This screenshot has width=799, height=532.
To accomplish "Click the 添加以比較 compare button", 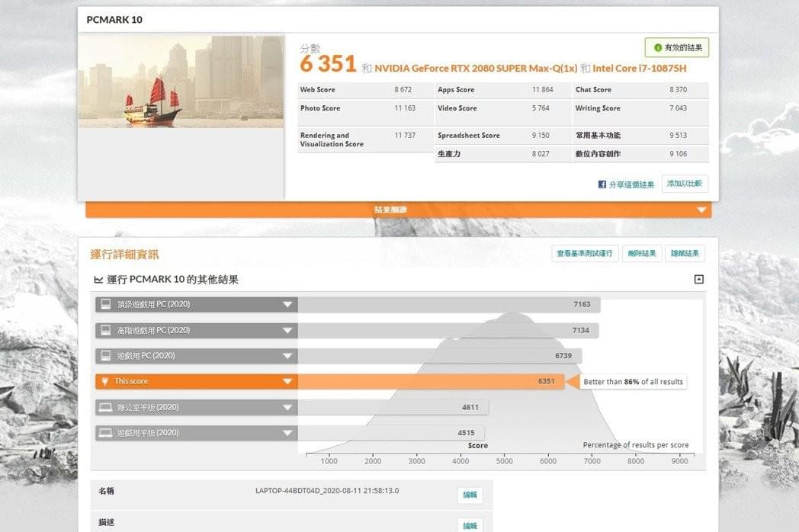I will [x=685, y=184].
